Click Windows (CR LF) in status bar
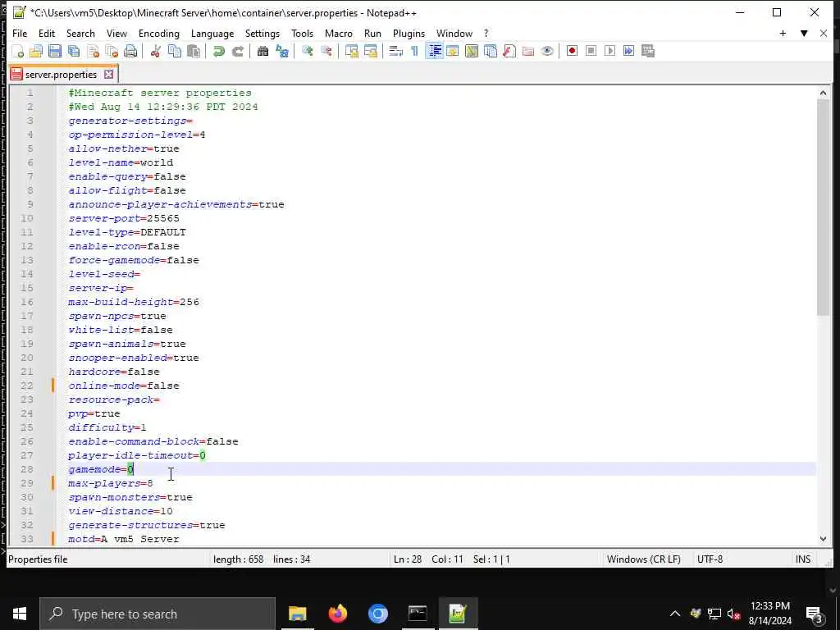The image size is (840, 630). tap(643, 559)
